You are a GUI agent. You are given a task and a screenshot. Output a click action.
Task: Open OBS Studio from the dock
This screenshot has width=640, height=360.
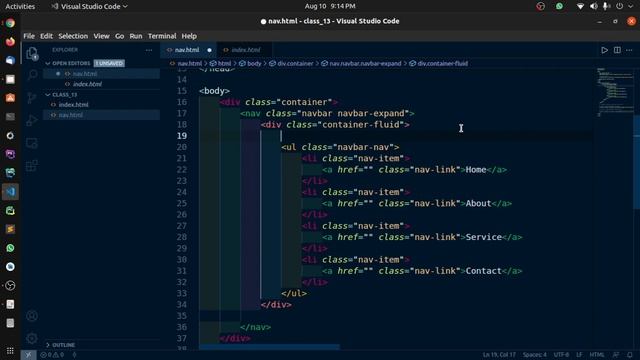pyautogui.click(x=10, y=285)
